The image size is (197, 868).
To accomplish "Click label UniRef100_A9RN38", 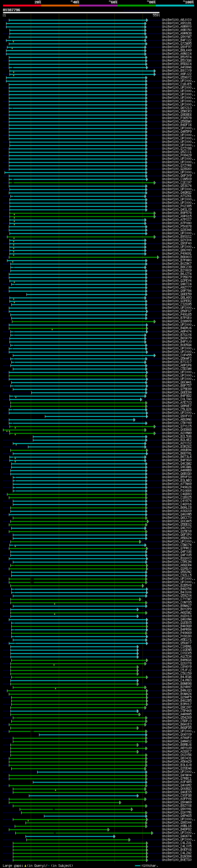I will coord(177,33).
